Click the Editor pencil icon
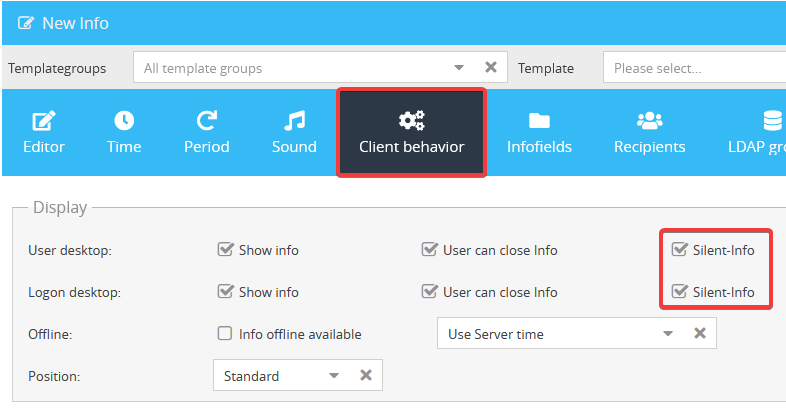 click(x=44, y=121)
